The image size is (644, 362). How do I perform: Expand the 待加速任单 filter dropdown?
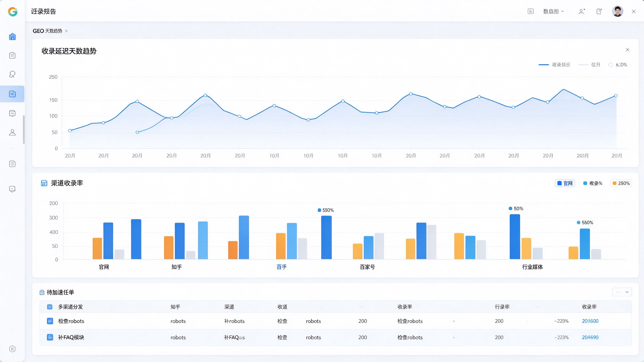(622, 292)
